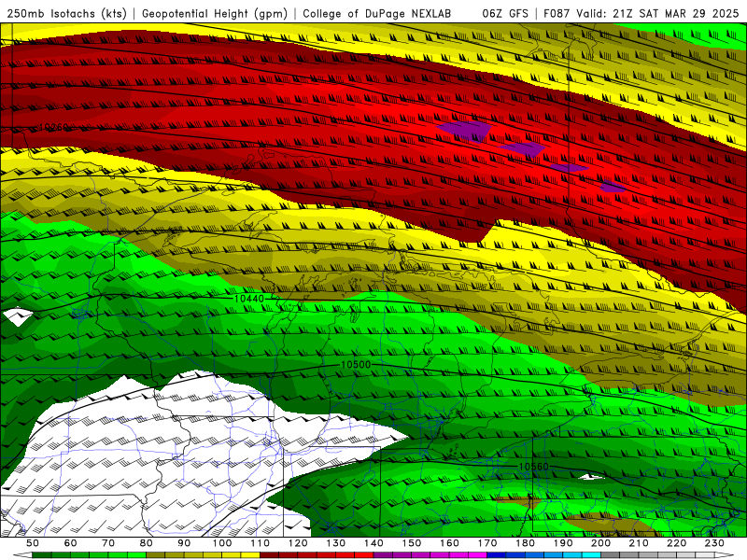The image size is (747, 560).
Task: Click the 80 value on color scale
Action: click(147, 543)
